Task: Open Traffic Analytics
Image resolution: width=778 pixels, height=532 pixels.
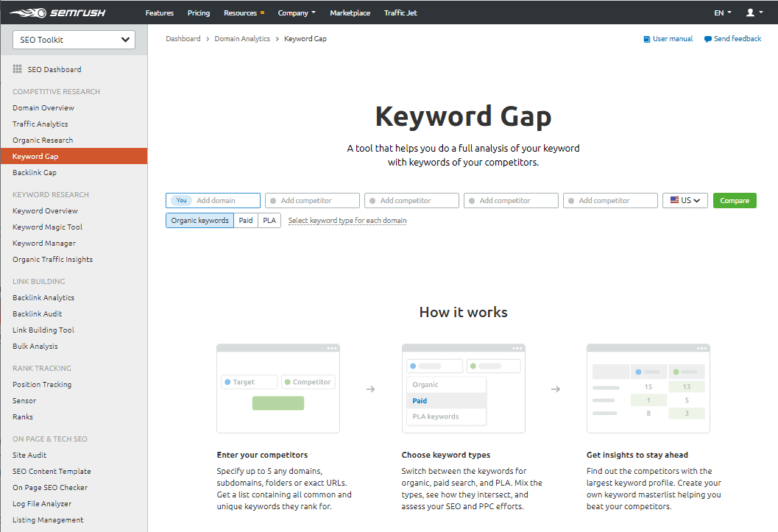Action: [x=40, y=124]
